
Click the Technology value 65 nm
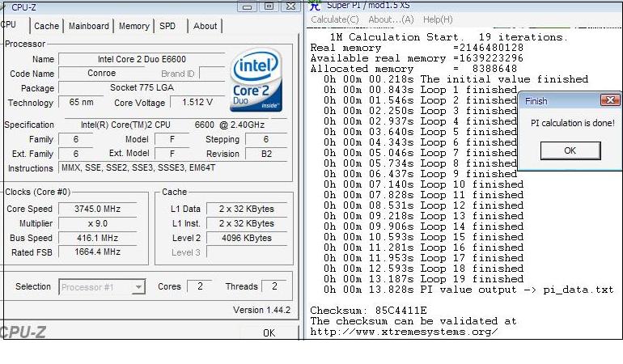[81, 102]
